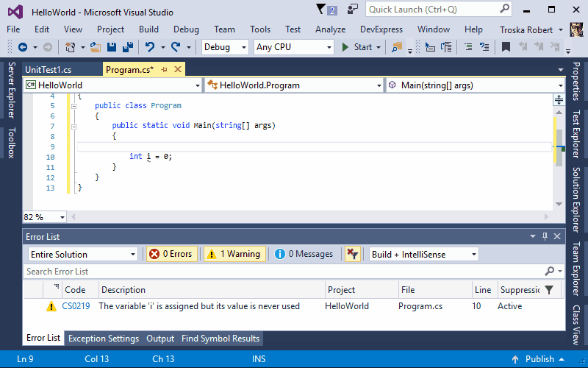Click the editor horizontal scrollbar right arrow

(546, 216)
